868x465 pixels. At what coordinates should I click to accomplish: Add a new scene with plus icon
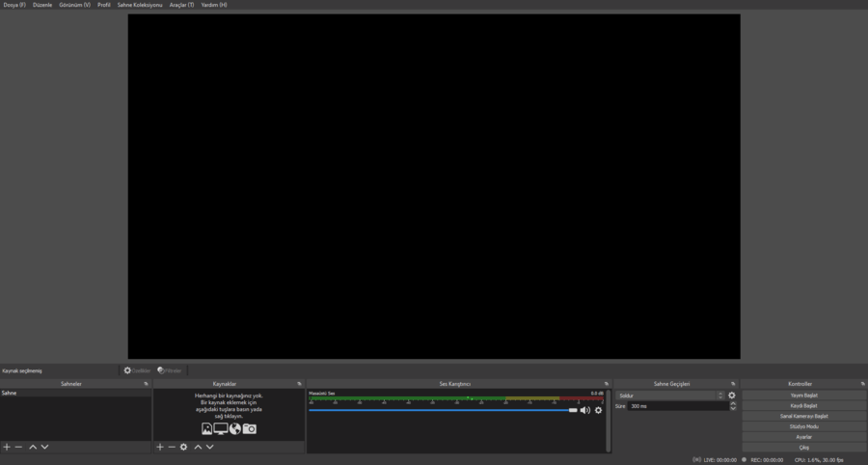[7, 447]
